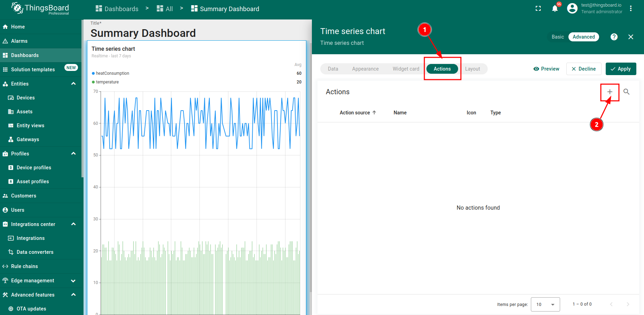Open the Layout tab
The height and width of the screenshot is (315, 644).
pyautogui.click(x=472, y=69)
